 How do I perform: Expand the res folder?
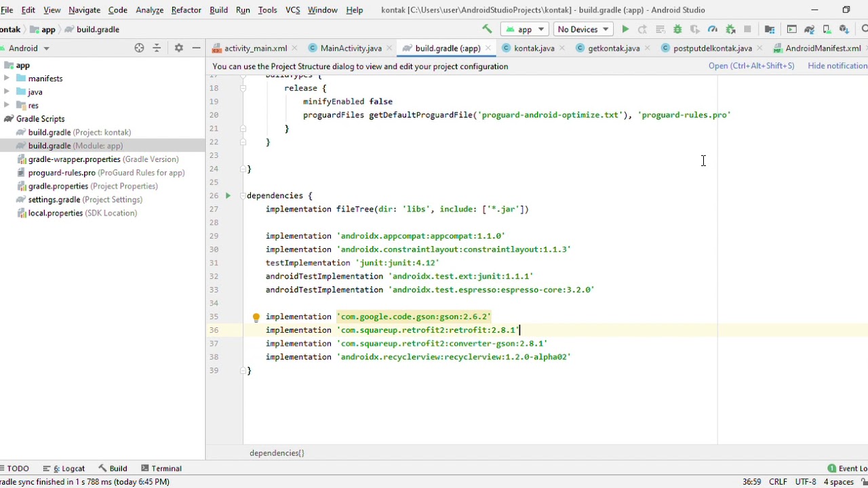(7, 105)
